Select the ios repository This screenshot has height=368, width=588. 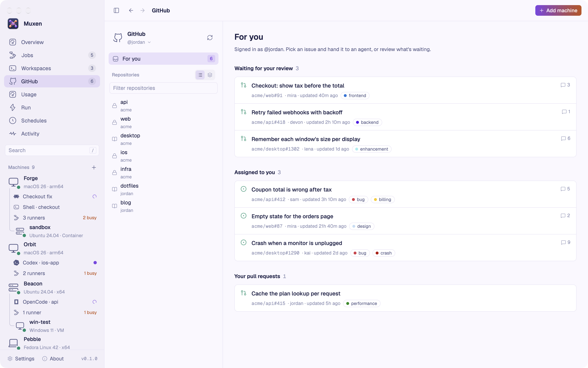(x=164, y=156)
